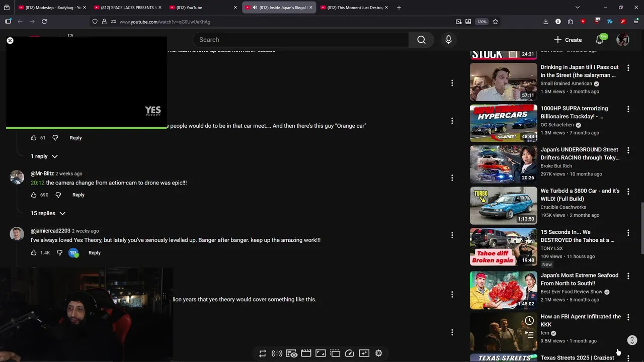Open more options for Drinking in Japan video
This screenshot has width=644, height=362.
click(628, 68)
